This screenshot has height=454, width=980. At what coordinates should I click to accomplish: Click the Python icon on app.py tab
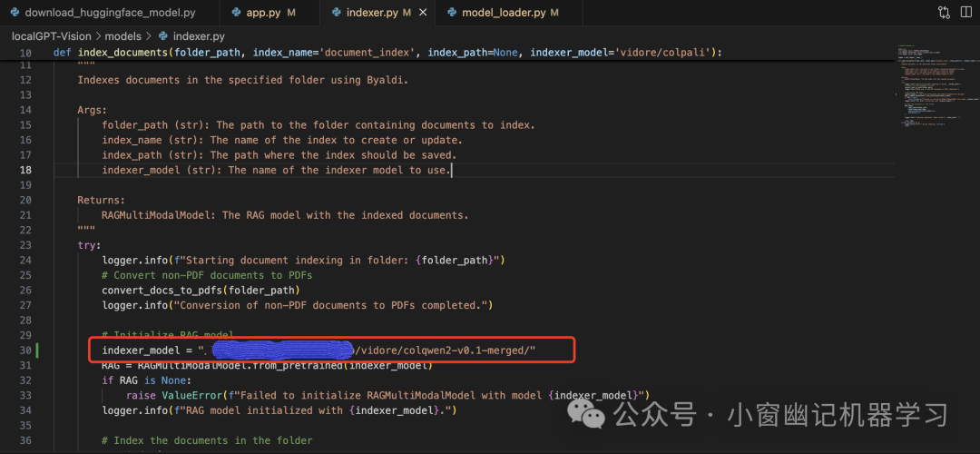(236, 13)
